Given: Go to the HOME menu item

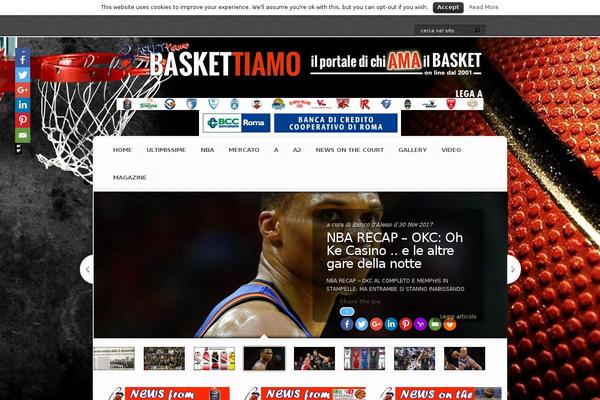Looking at the screenshot, I should click(x=122, y=150).
